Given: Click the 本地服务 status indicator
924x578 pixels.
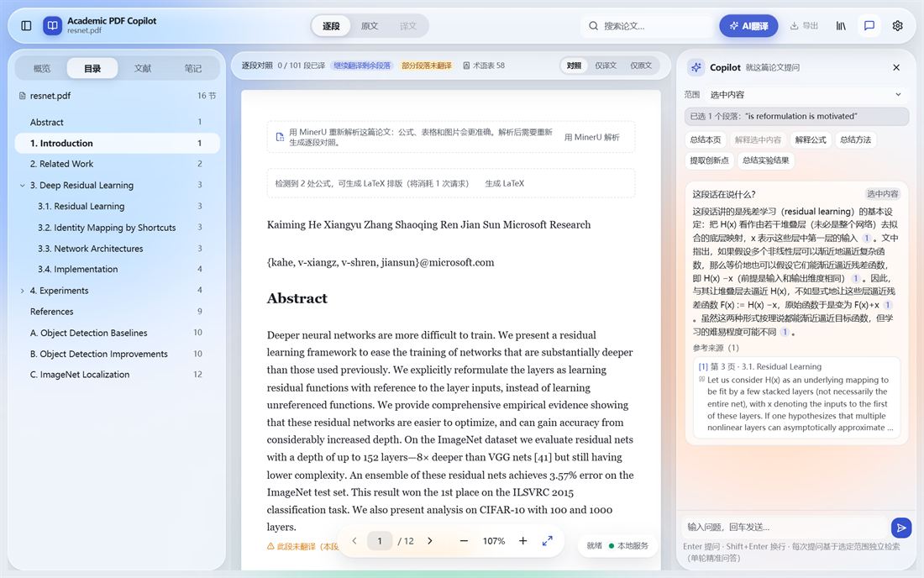Looking at the screenshot, I should coord(629,545).
